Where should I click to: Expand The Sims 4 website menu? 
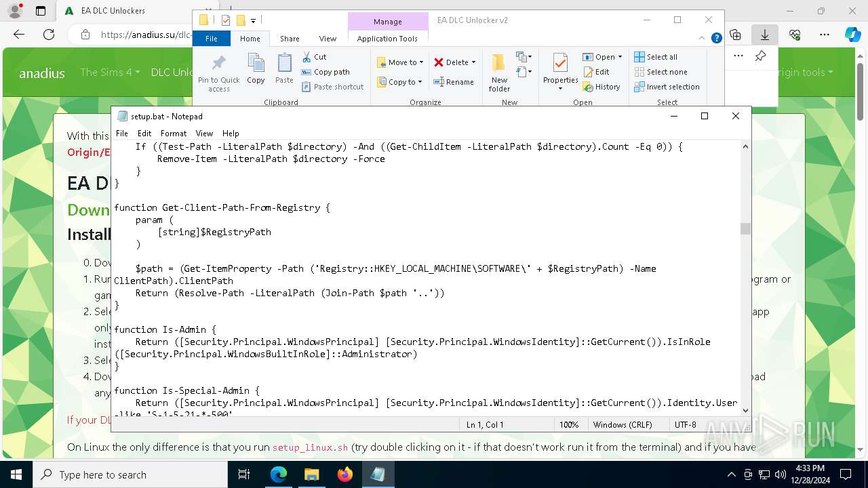(x=110, y=72)
